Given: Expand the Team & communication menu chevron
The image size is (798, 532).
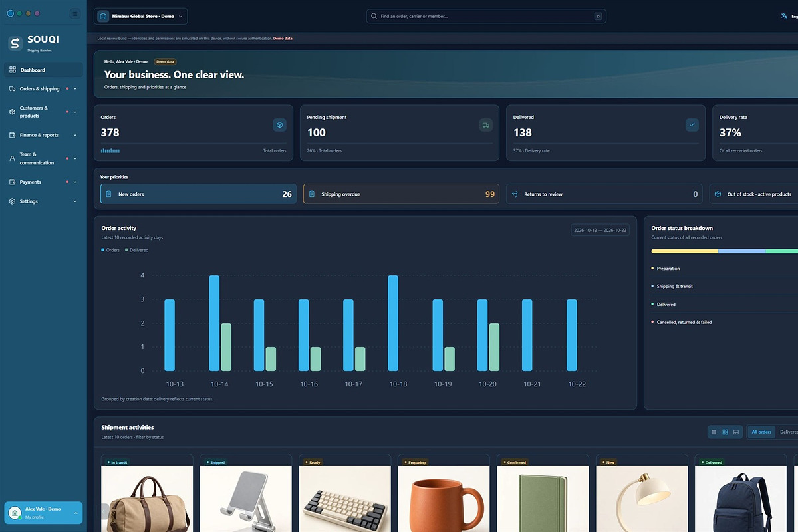Looking at the screenshot, I should [75, 158].
